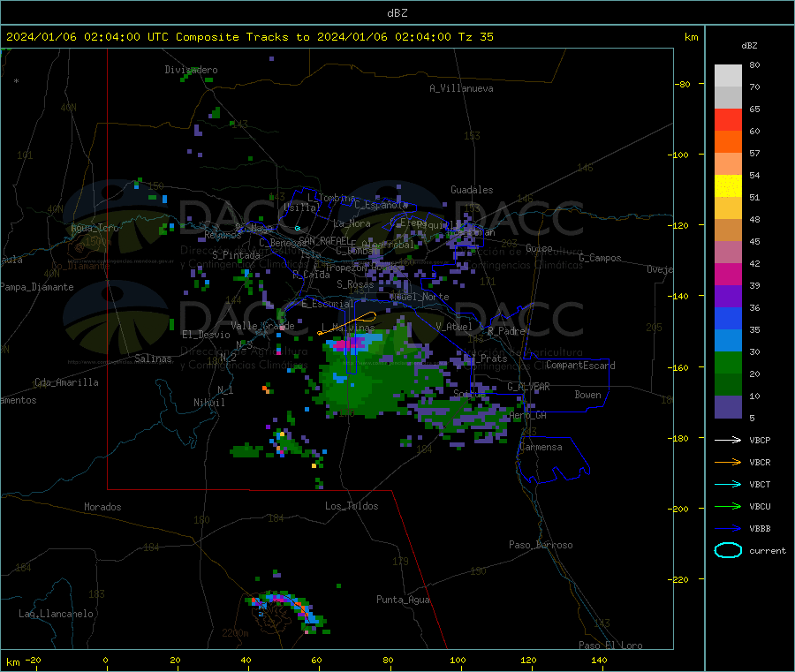Click the 'dBZ' title at the top

pos(397,13)
